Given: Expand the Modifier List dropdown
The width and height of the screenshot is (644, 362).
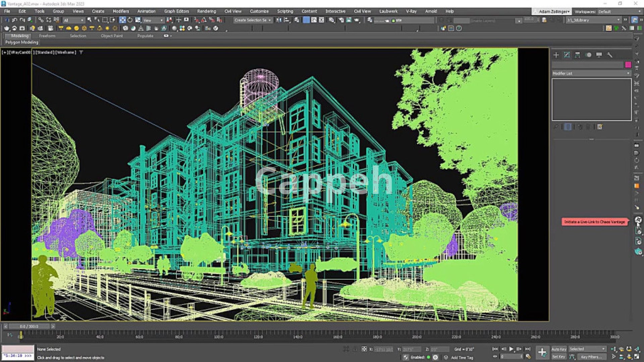Looking at the screenshot, I should pyautogui.click(x=591, y=73).
